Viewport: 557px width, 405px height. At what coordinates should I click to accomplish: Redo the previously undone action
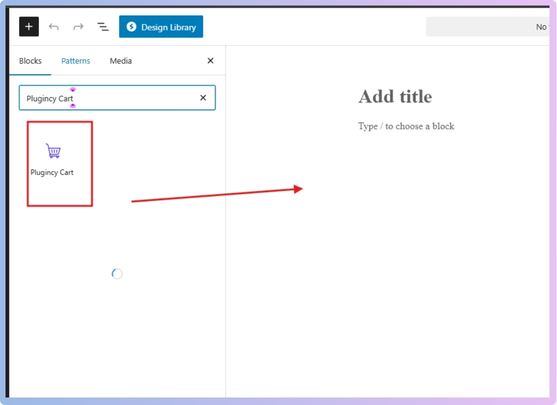coord(78,27)
